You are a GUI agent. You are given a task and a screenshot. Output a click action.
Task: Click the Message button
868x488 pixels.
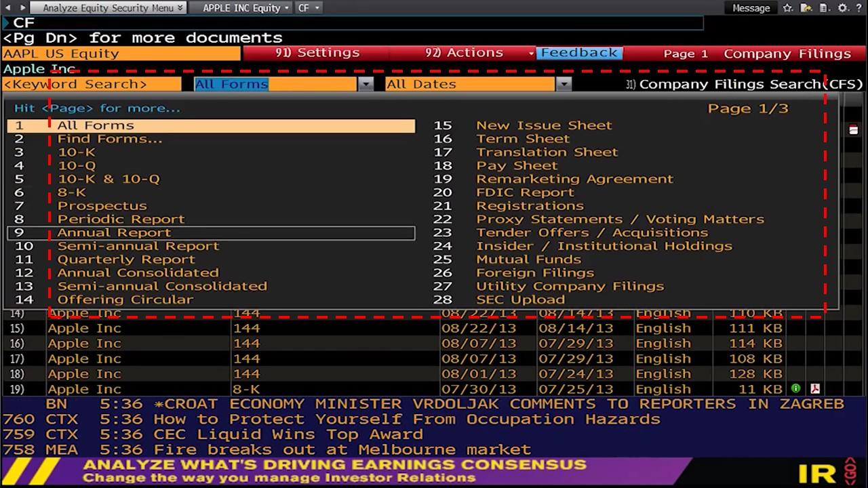click(x=751, y=8)
